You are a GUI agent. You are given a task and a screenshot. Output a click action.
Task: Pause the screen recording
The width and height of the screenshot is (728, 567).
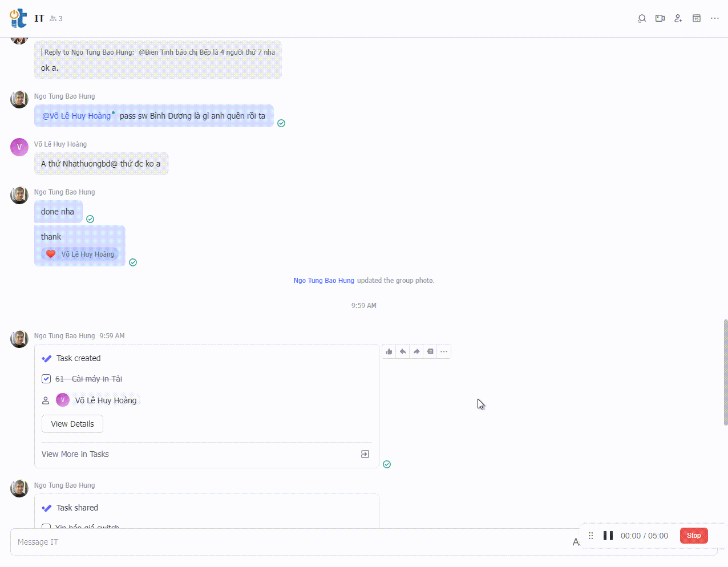coord(608,536)
